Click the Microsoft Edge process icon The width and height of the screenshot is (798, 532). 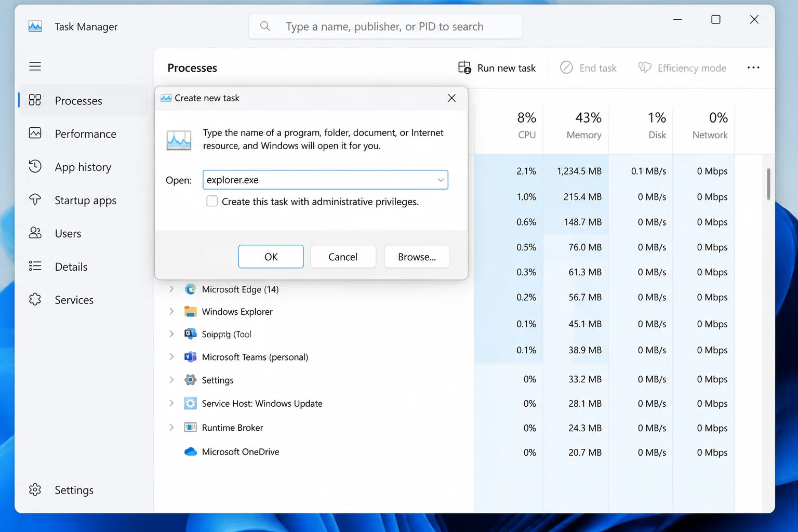(190, 289)
